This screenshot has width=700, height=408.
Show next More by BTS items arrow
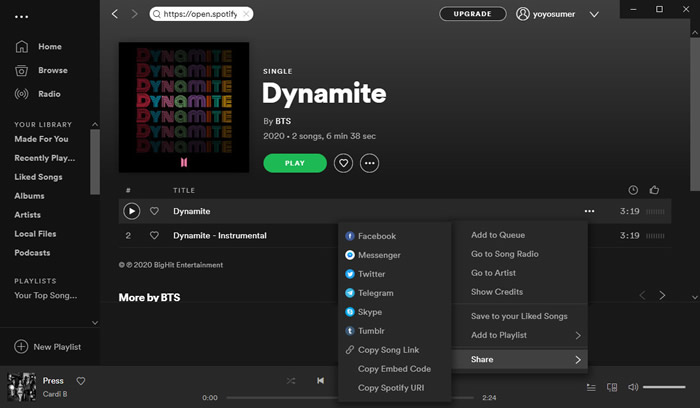662,296
